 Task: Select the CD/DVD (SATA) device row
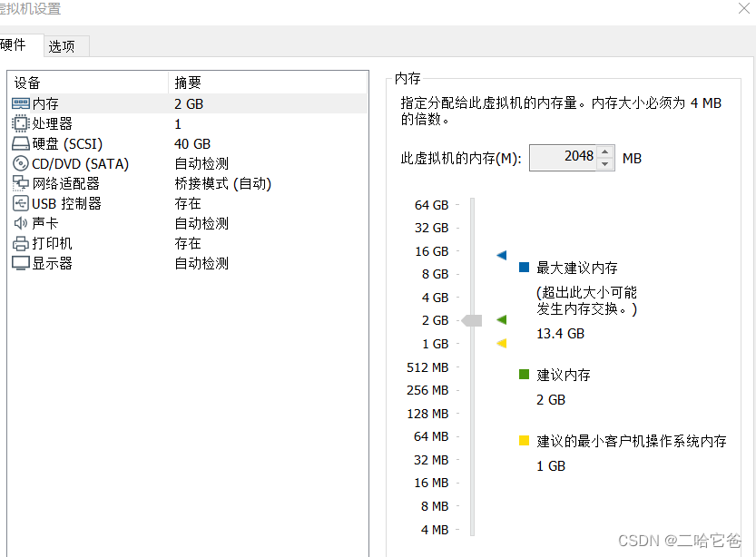tap(189, 164)
